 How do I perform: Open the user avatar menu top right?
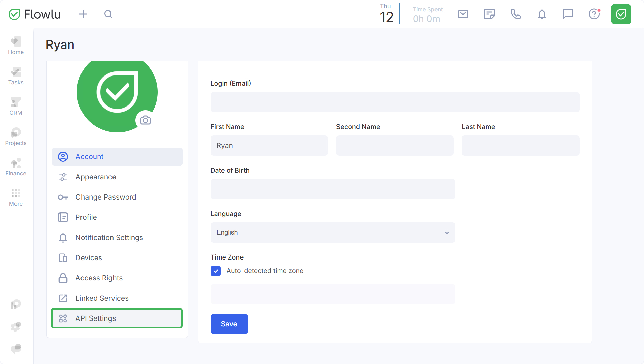(x=621, y=14)
